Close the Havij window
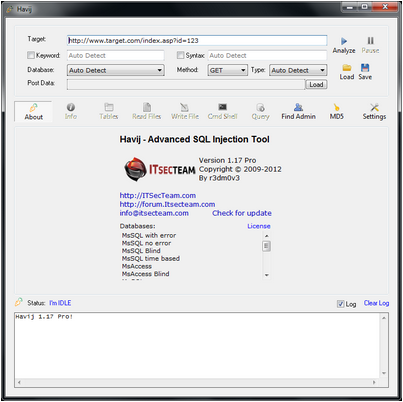Viewport: 403px width, 402px height. tap(385, 7)
